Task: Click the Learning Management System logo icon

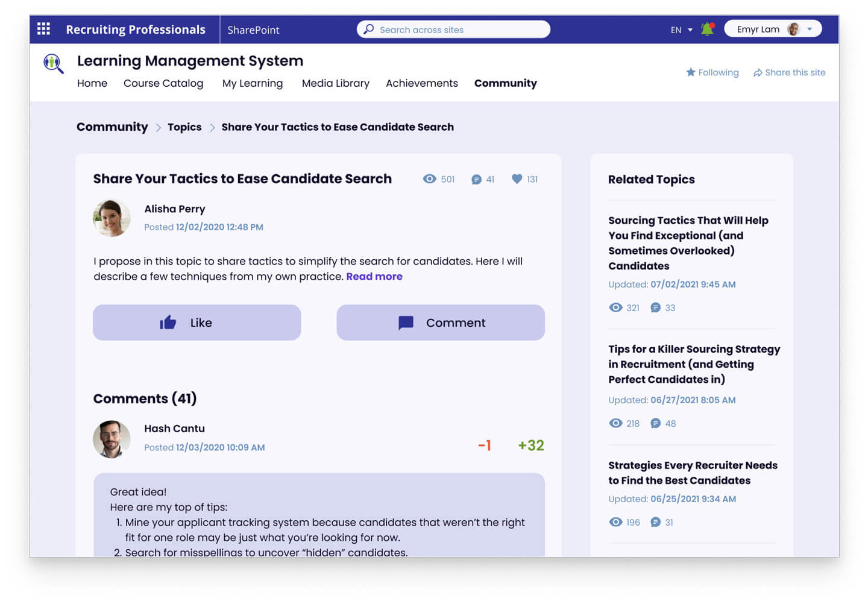Action: tap(53, 63)
